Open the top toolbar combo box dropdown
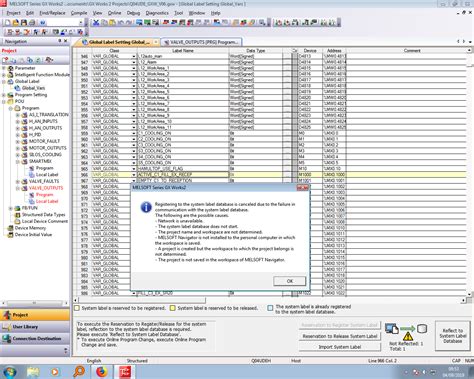Viewport: 474px width, 379px height. tap(81, 23)
